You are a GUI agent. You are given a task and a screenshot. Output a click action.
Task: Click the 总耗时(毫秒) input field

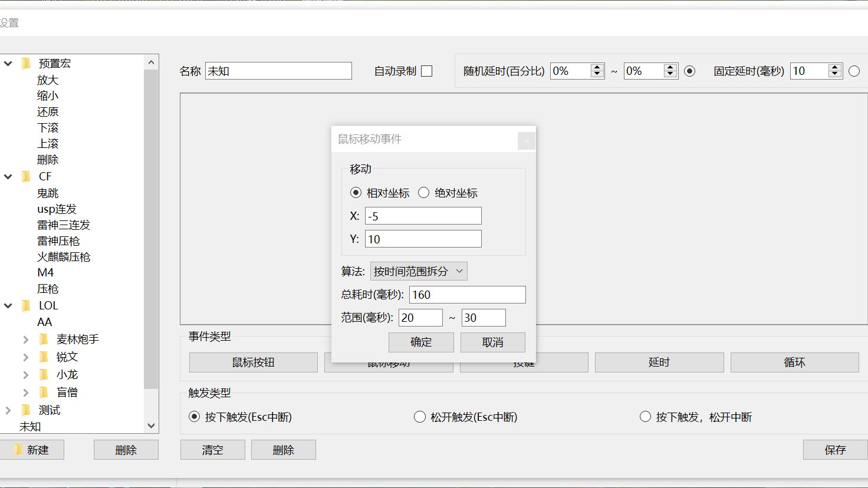[468, 295]
